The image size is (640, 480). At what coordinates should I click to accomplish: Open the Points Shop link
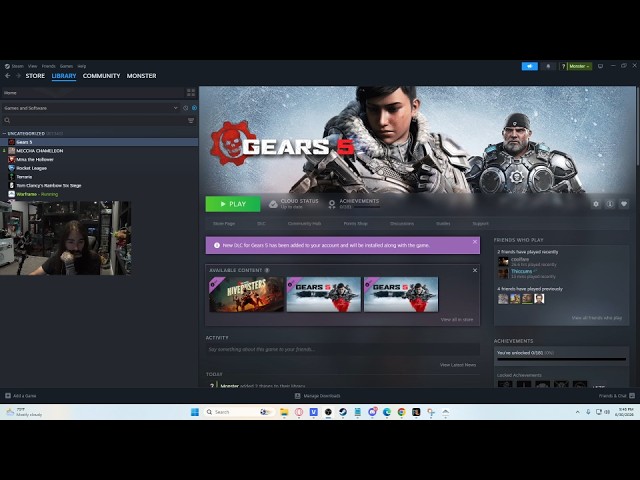(x=356, y=224)
